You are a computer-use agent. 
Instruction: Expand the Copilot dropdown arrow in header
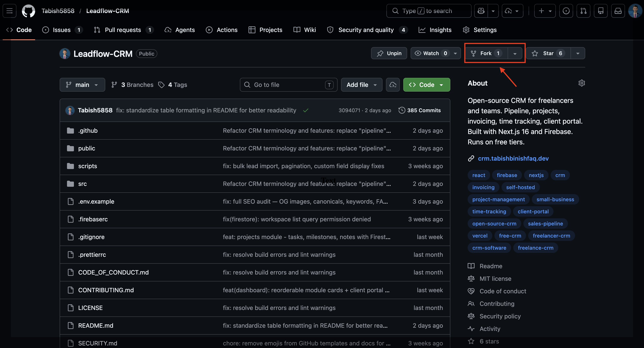(493, 11)
